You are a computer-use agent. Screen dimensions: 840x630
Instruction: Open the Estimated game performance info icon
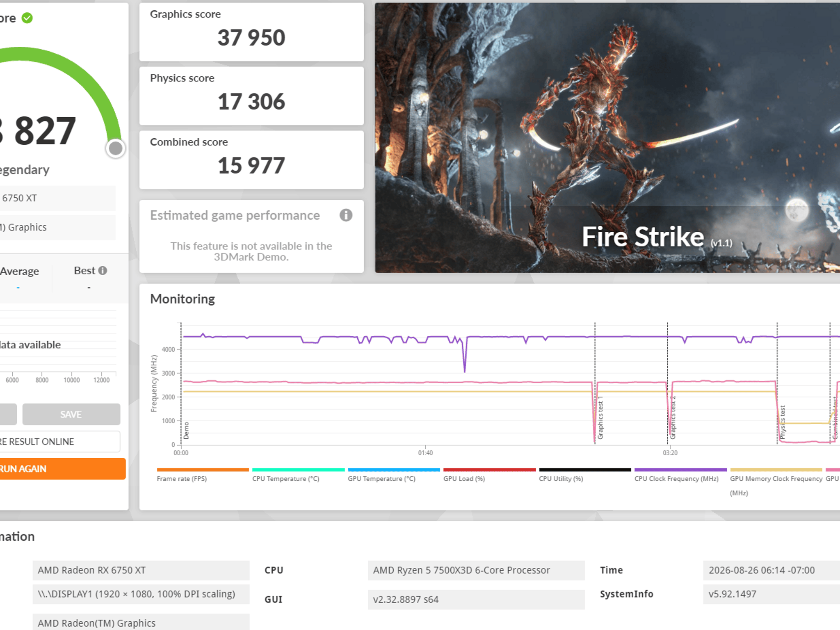[x=346, y=215]
